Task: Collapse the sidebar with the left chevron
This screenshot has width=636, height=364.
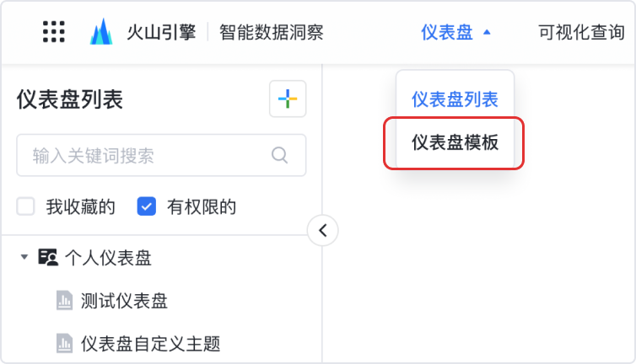Action: 322,230
